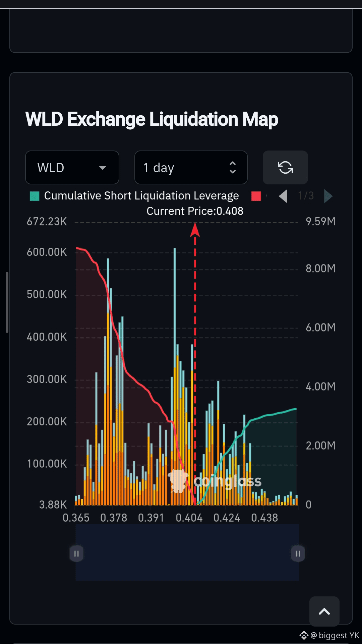Click the data zoom range bar
The height and width of the screenshot is (644, 362).
tap(187, 552)
